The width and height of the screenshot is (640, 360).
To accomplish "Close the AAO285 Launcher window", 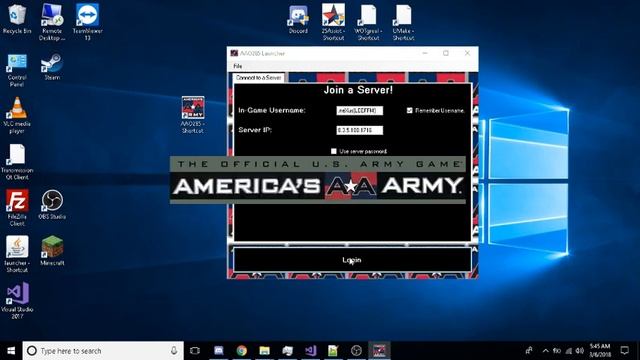I will (467, 53).
